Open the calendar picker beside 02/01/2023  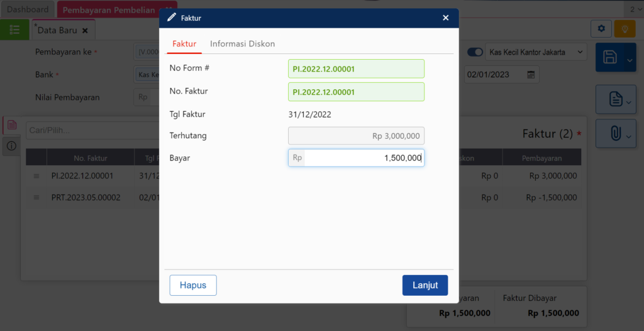pos(531,75)
